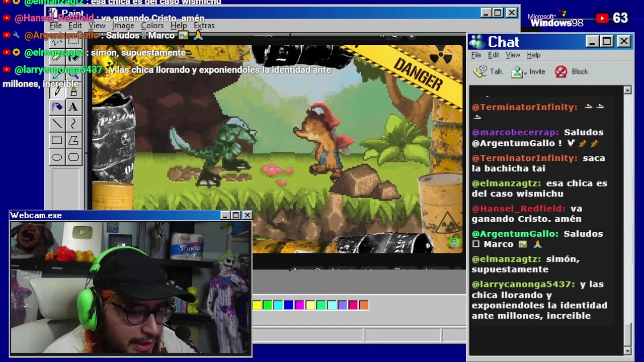Viewport: 644px width, 362px height.
Task: Select the Rectangle shape tool
Action: tap(57, 141)
